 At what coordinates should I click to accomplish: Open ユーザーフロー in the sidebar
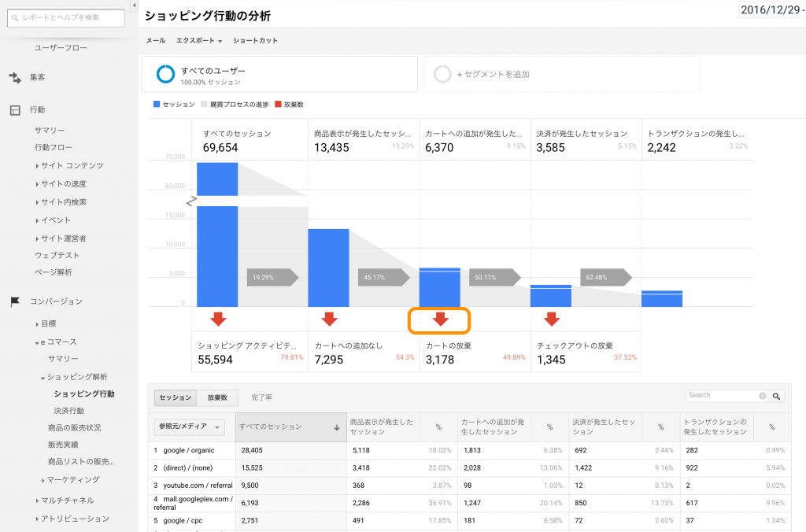pos(61,48)
